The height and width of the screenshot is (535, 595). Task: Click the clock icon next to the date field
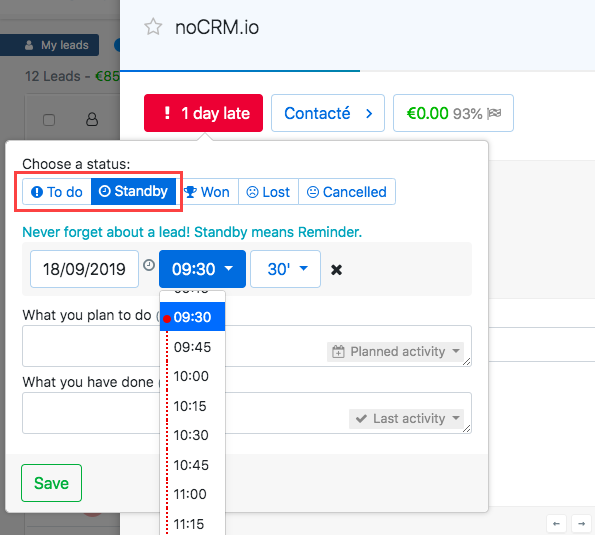pyautogui.click(x=149, y=265)
